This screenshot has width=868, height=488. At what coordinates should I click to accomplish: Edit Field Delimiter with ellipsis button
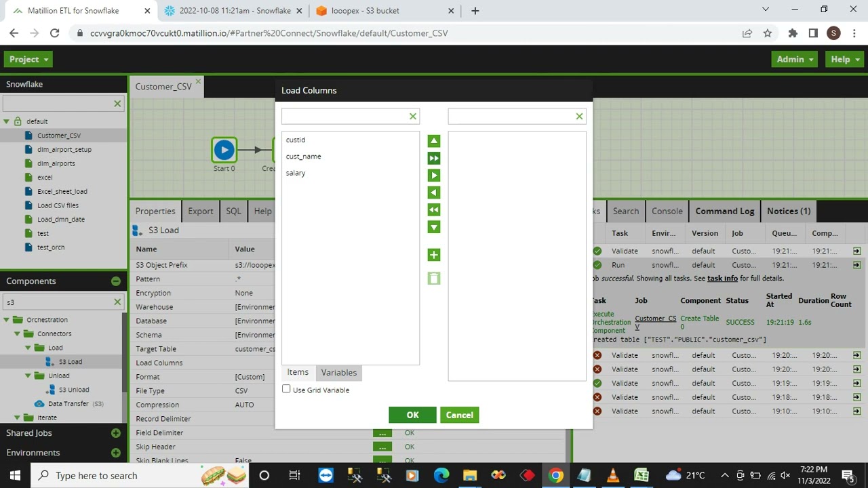(x=382, y=432)
